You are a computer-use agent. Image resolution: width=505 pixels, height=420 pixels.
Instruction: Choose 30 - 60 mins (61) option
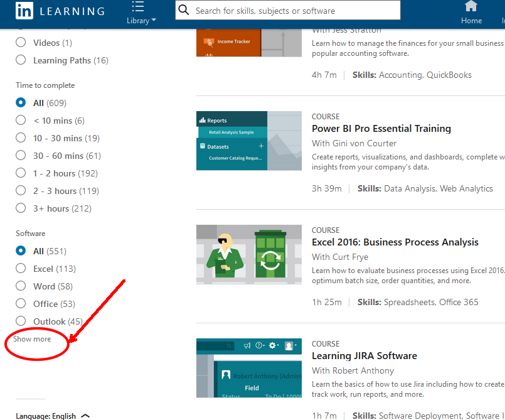[x=21, y=155]
